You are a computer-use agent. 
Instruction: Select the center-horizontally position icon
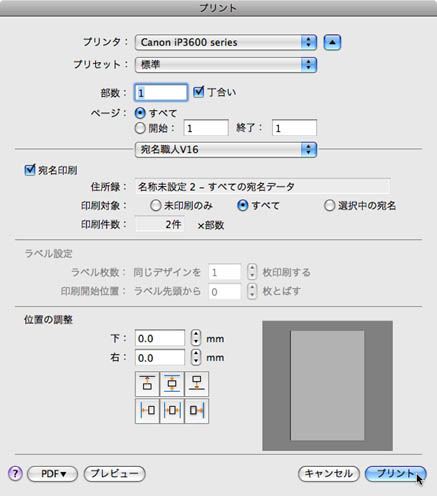[172, 411]
